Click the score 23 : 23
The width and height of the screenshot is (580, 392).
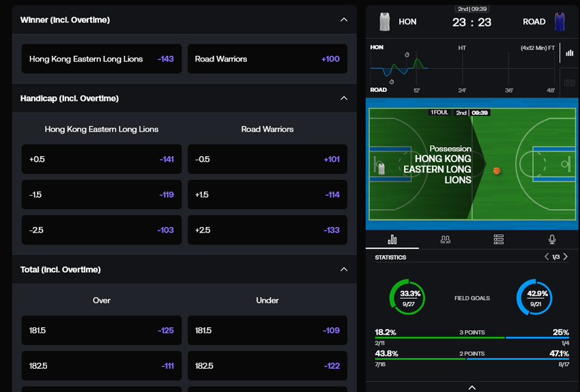click(472, 22)
